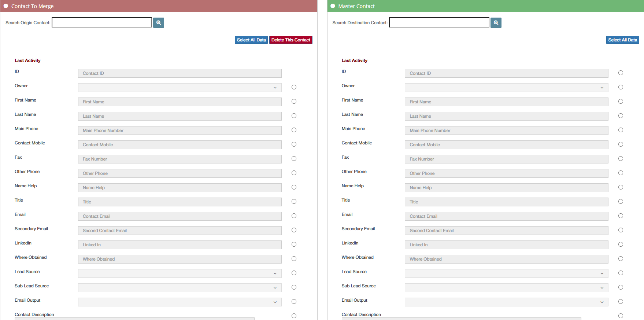Click Select All Data in Master Contact
The width and height of the screenshot is (644, 320).
click(x=623, y=40)
